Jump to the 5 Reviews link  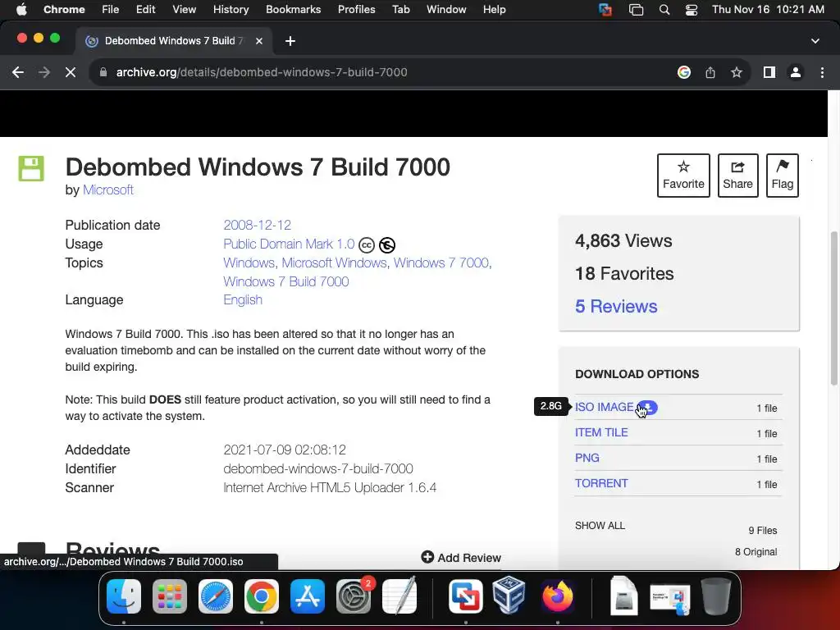(x=616, y=306)
